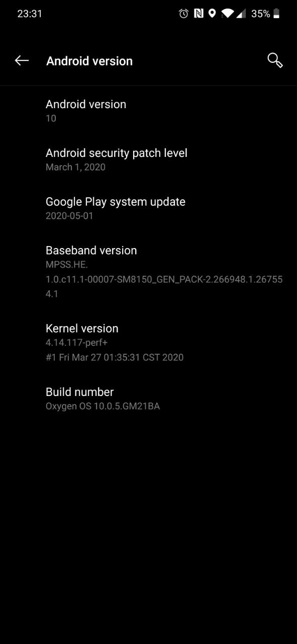Tap the 2020-05-01 update date text
Image resolution: width=297 pixels, height=644 pixels.
tap(69, 216)
